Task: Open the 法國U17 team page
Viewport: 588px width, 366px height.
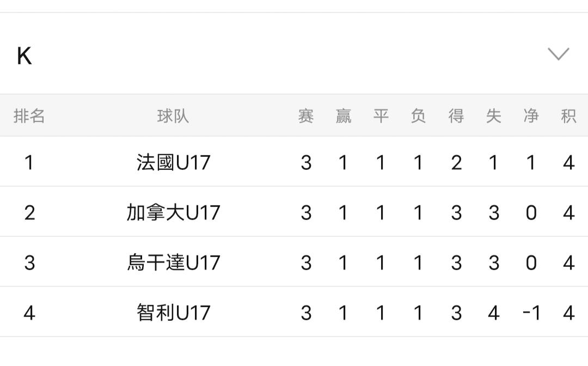Action: coord(173,162)
